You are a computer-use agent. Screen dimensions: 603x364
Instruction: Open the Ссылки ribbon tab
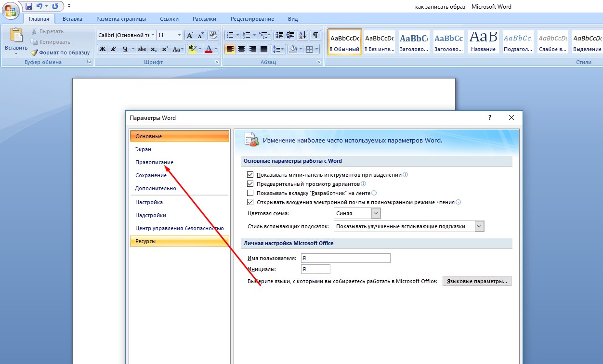[169, 19]
